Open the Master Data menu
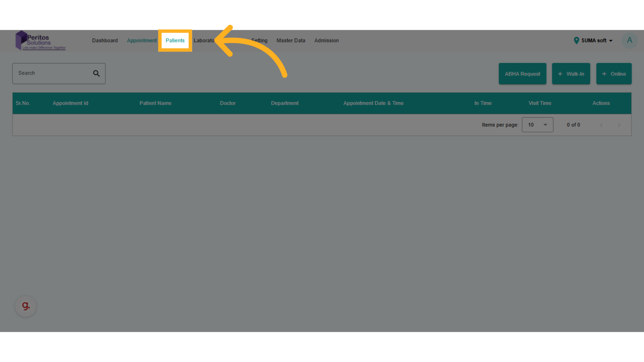The width and height of the screenshot is (644, 362). [x=291, y=41]
